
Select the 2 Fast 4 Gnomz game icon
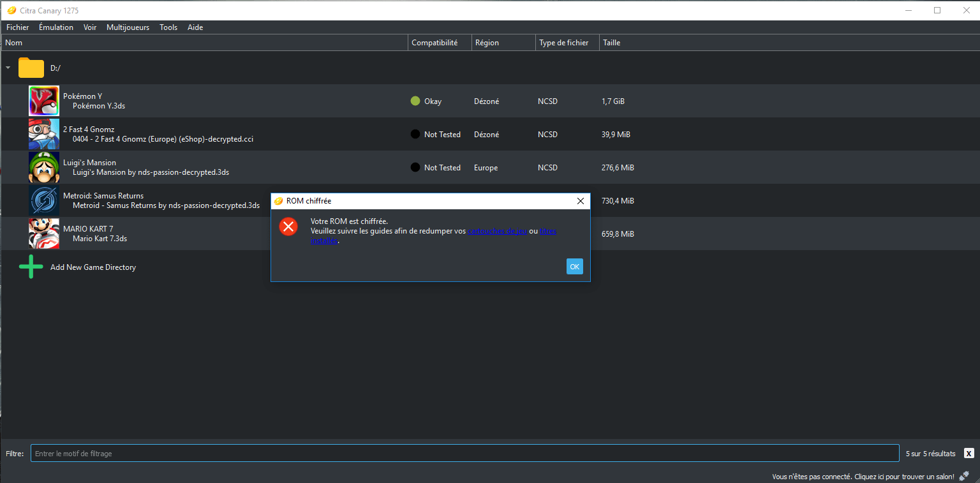[44, 134]
